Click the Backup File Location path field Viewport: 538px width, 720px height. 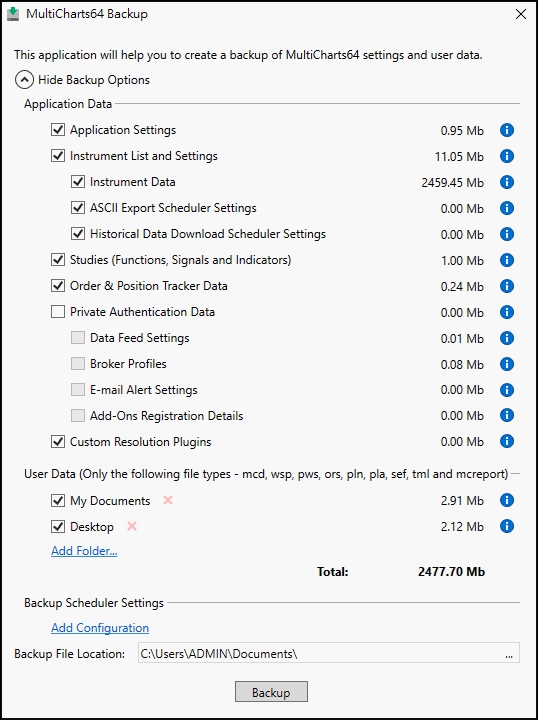coord(329,653)
